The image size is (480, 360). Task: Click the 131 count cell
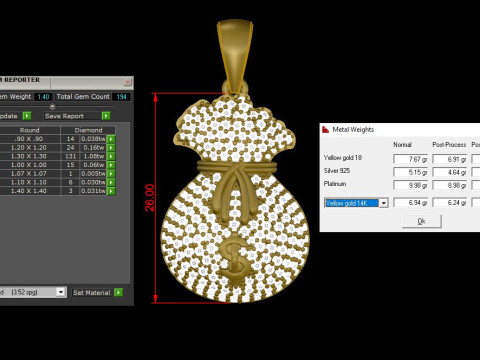(x=70, y=156)
